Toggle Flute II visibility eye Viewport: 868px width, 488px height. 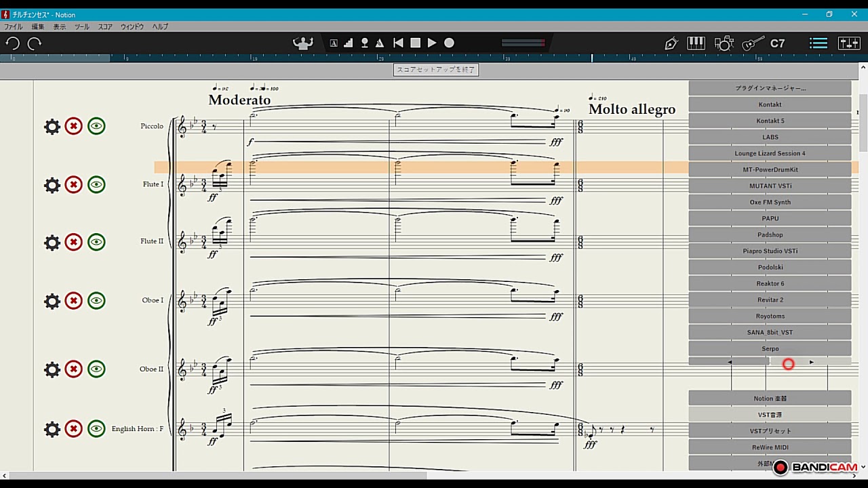[x=96, y=242]
